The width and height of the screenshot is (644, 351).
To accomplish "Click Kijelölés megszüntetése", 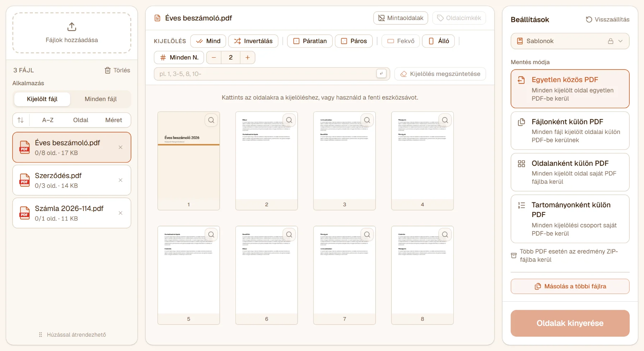I will [440, 74].
